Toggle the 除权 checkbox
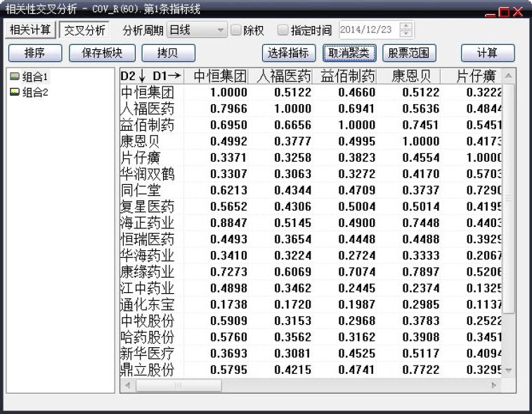Viewport: 532px width, 414px height. [236, 30]
